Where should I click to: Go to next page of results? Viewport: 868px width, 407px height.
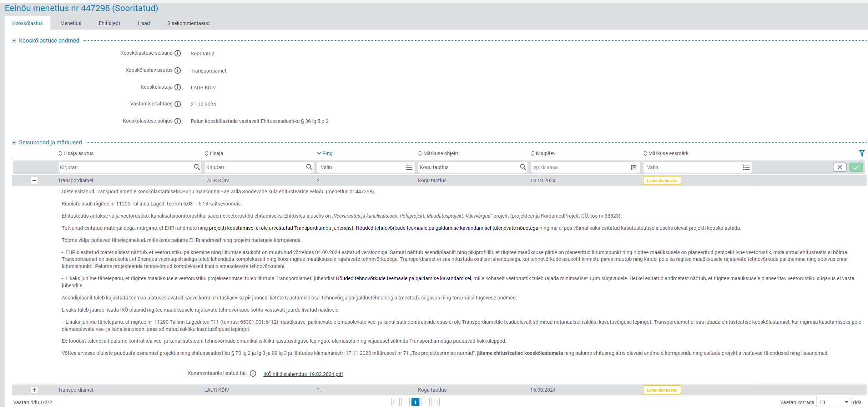[x=425, y=402]
